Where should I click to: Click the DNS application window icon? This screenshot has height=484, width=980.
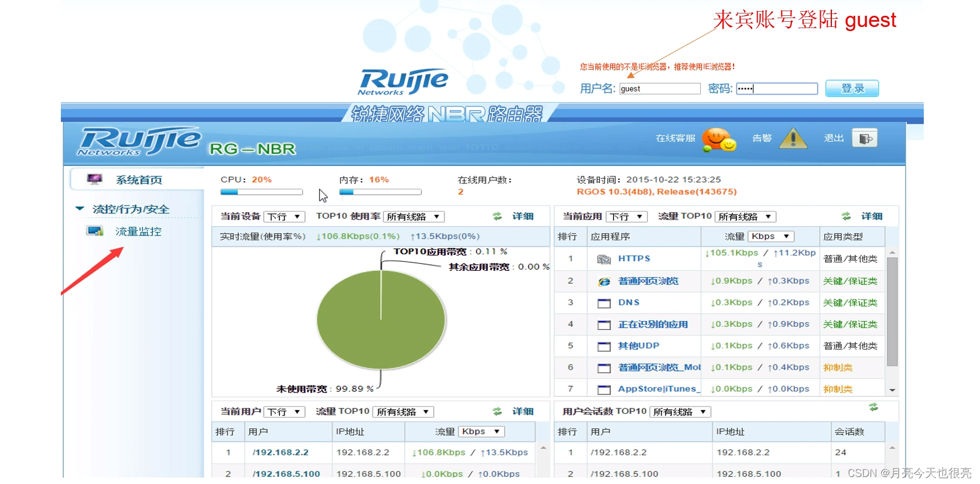(604, 303)
